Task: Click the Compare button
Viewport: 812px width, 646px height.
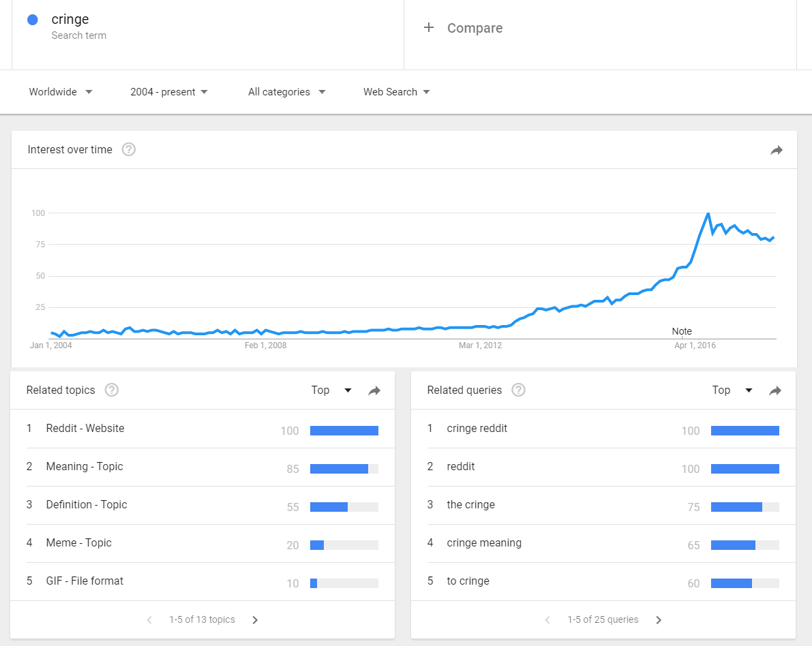Action: tap(475, 28)
